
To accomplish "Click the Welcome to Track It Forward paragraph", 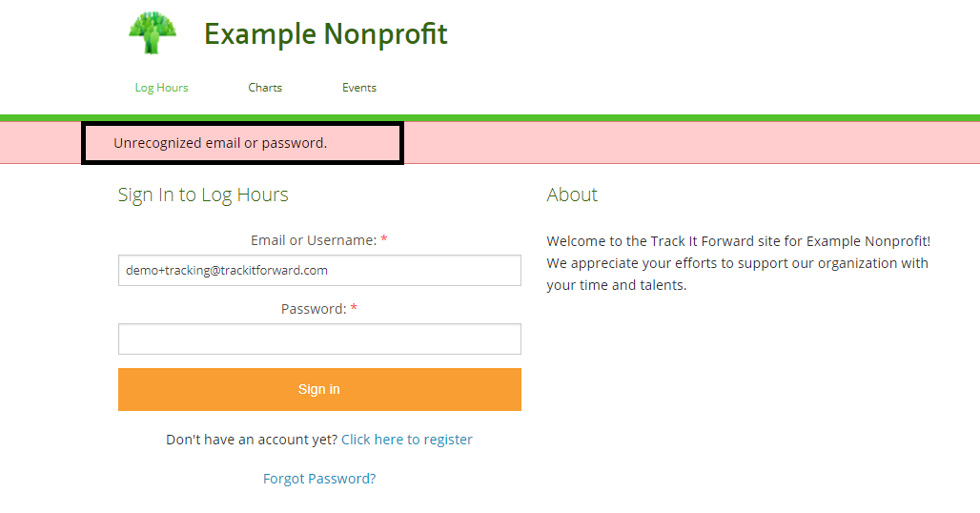I will click(x=738, y=263).
